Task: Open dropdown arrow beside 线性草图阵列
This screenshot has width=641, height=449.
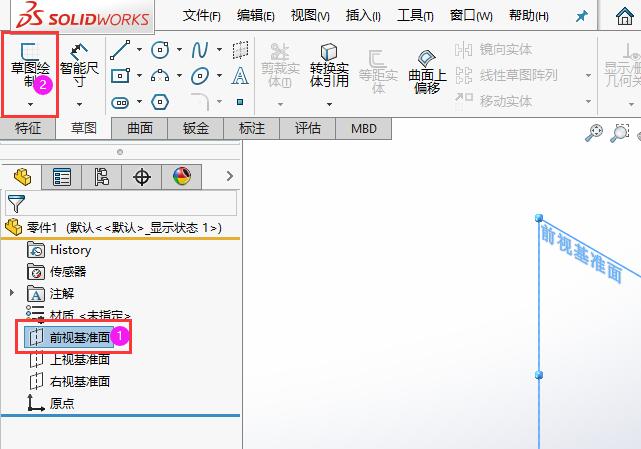Action: pos(588,76)
